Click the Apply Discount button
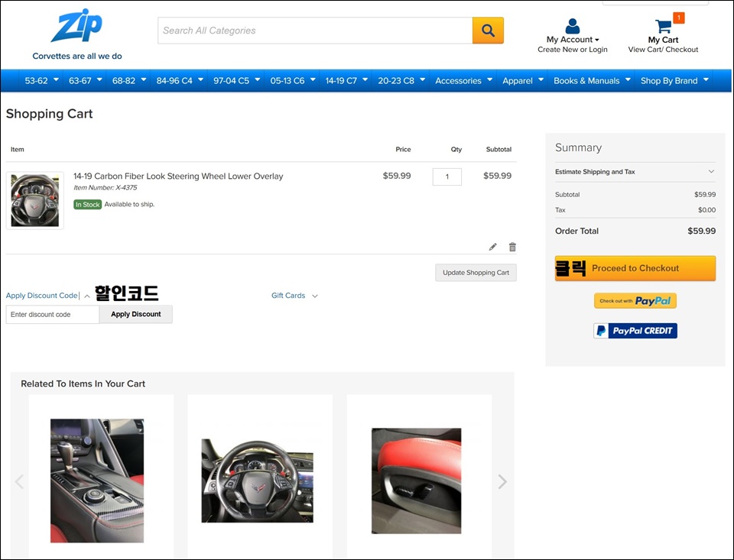 [136, 315]
